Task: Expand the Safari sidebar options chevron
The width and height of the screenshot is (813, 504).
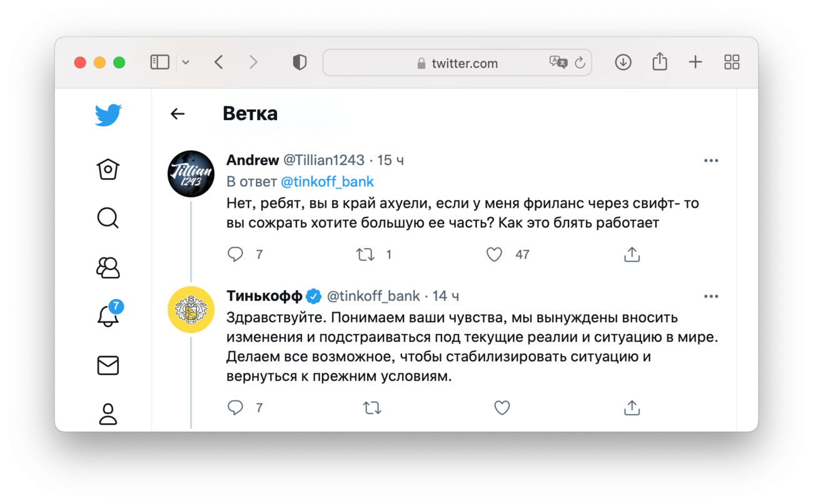Action: pyautogui.click(x=186, y=63)
